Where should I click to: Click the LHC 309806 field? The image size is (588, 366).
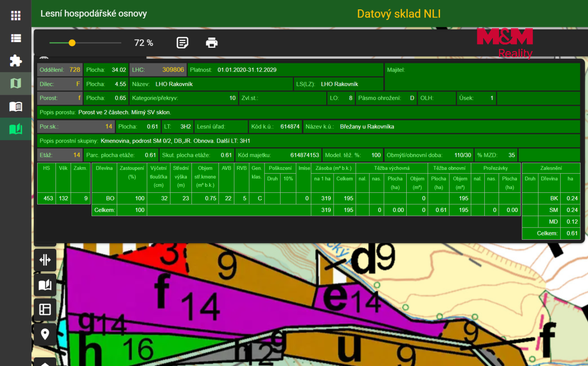(x=158, y=70)
